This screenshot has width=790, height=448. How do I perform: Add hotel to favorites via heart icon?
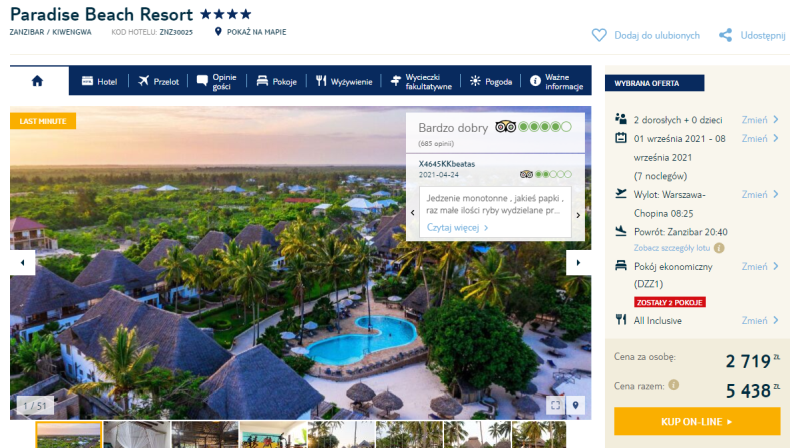(x=599, y=35)
